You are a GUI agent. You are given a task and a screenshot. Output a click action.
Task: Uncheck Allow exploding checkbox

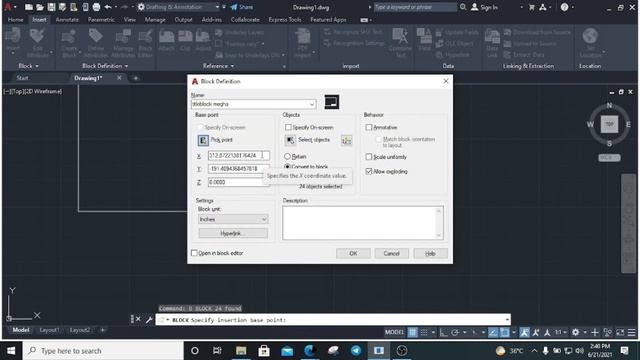369,171
